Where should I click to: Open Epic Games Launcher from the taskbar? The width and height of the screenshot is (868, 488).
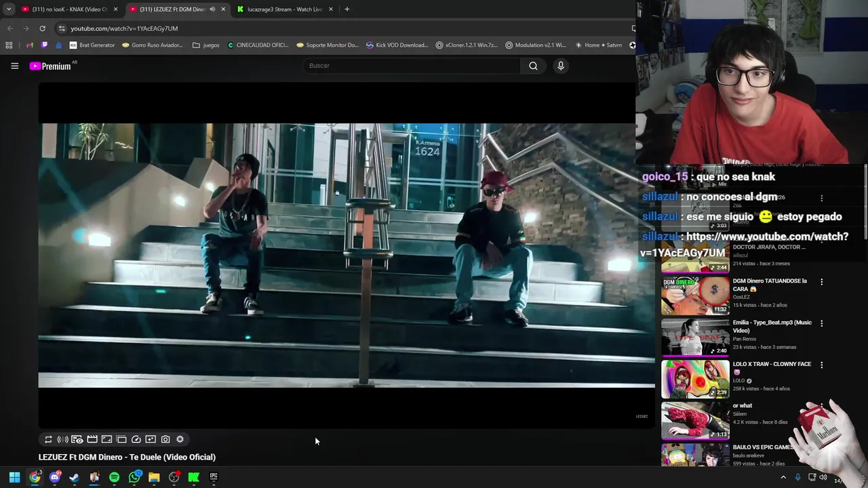tap(214, 477)
